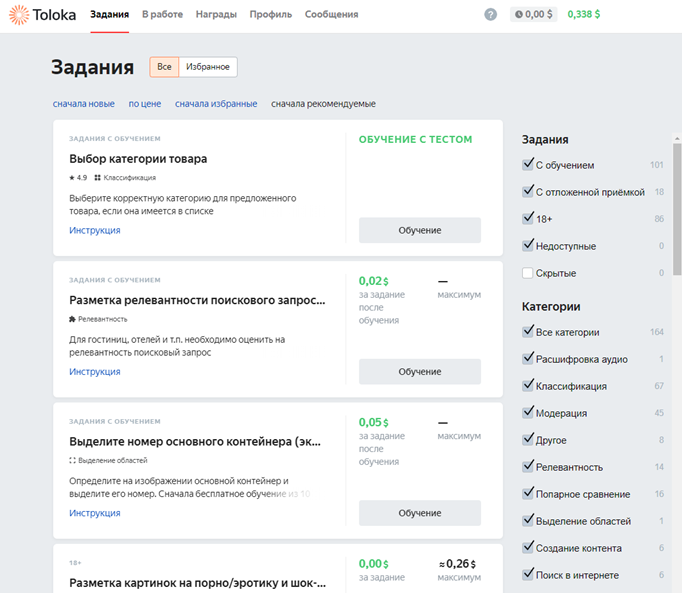The image size is (682, 593).
Task: Switch to the В работе tab
Action: click(162, 14)
